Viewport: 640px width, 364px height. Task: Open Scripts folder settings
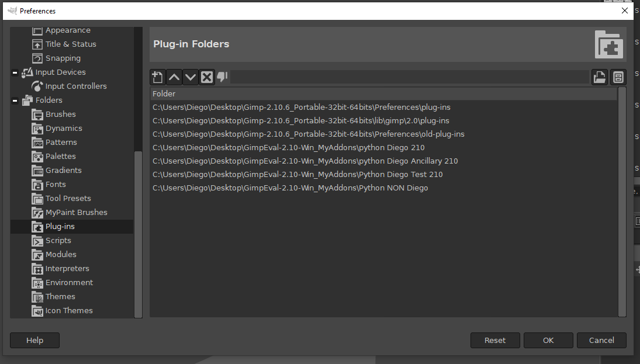58,240
